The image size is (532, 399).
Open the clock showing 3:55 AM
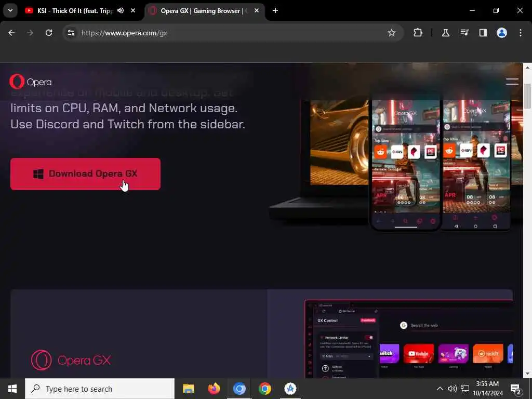tap(487, 389)
